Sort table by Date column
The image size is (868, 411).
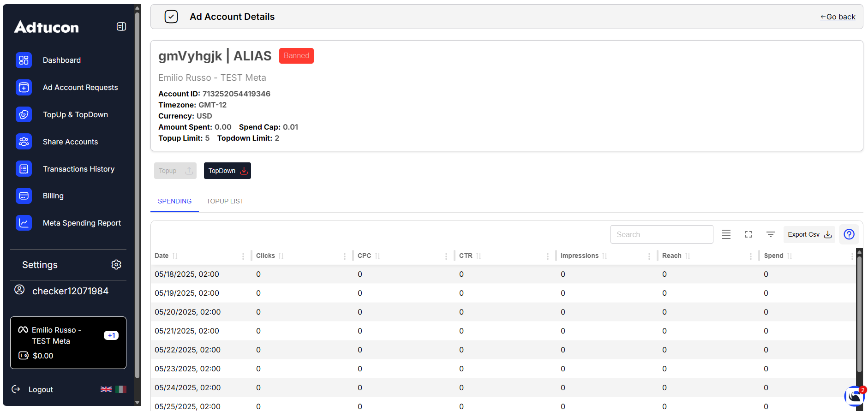tap(175, 256)
